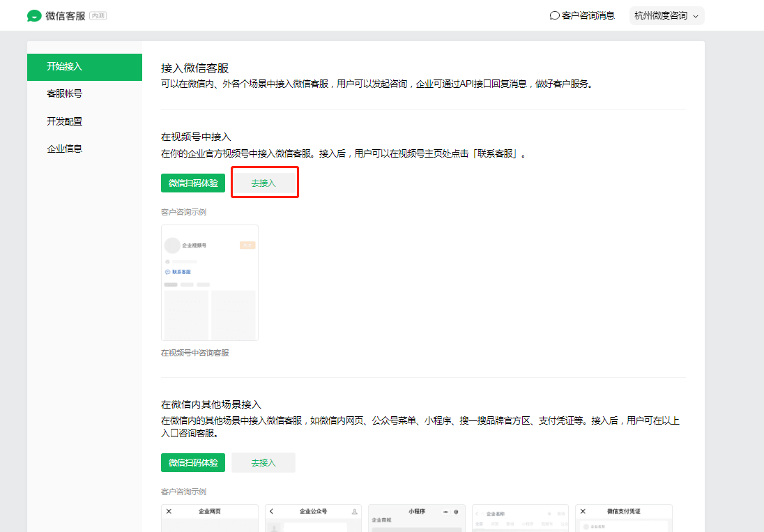
Task: Click 去接入 under 在微信内其他场景接入
Action: (263, 463)
